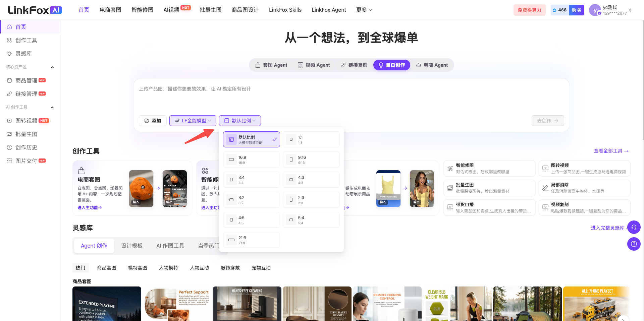Select the 9:16 aspect ratio
The image size is (644, 321).
point(311,159)
